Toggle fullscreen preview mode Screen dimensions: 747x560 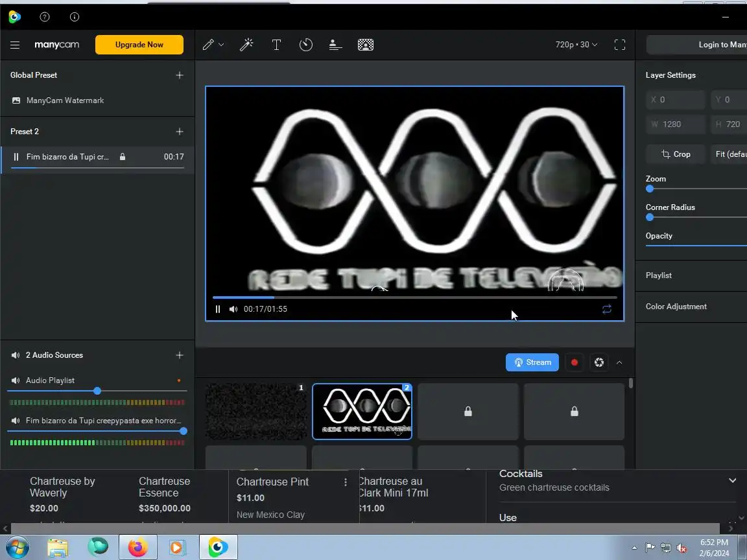click(x=620, y=45)
